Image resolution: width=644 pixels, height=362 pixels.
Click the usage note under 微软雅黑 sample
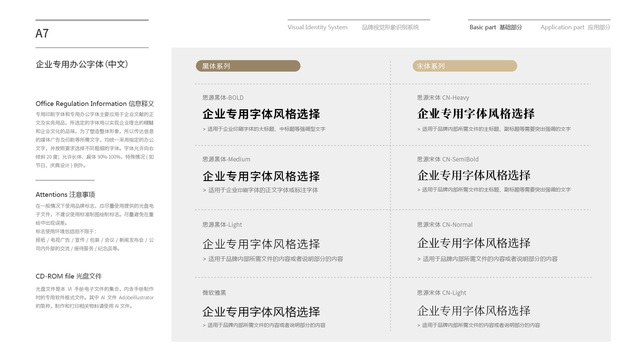264,325
